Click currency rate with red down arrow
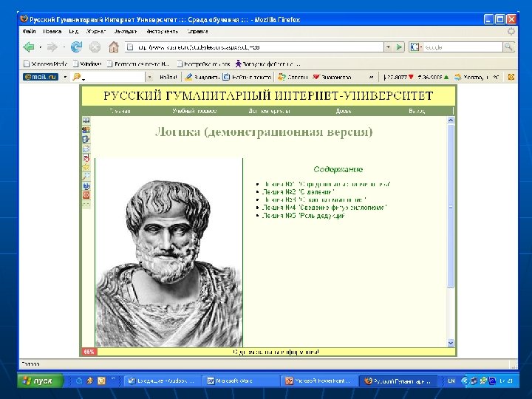This screenshot has width=532, height=399. 399,78
